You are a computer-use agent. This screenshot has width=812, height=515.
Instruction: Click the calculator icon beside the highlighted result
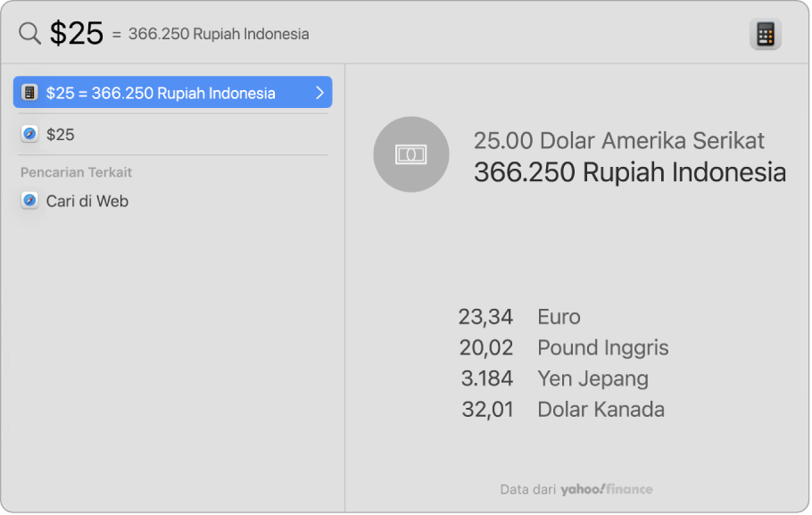29,92
